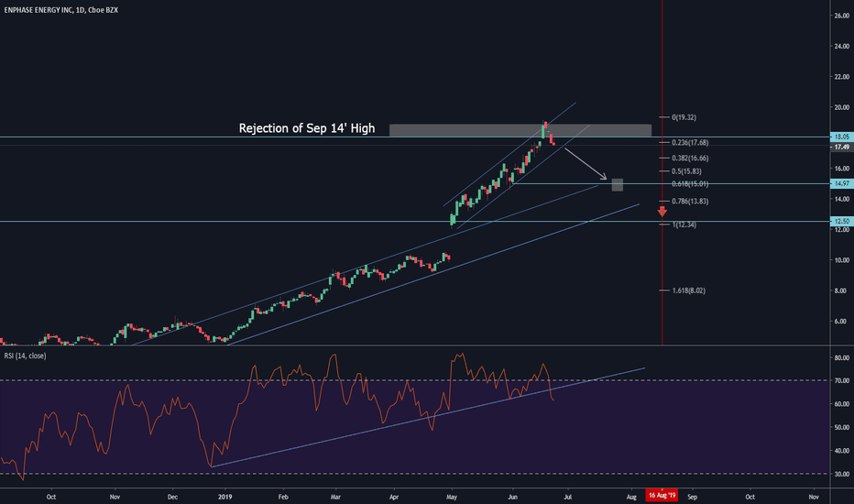Select the 0.786(13.83) Fibonacci level label
This screenshot has width=854, height=504.
[x=690, y=201]
